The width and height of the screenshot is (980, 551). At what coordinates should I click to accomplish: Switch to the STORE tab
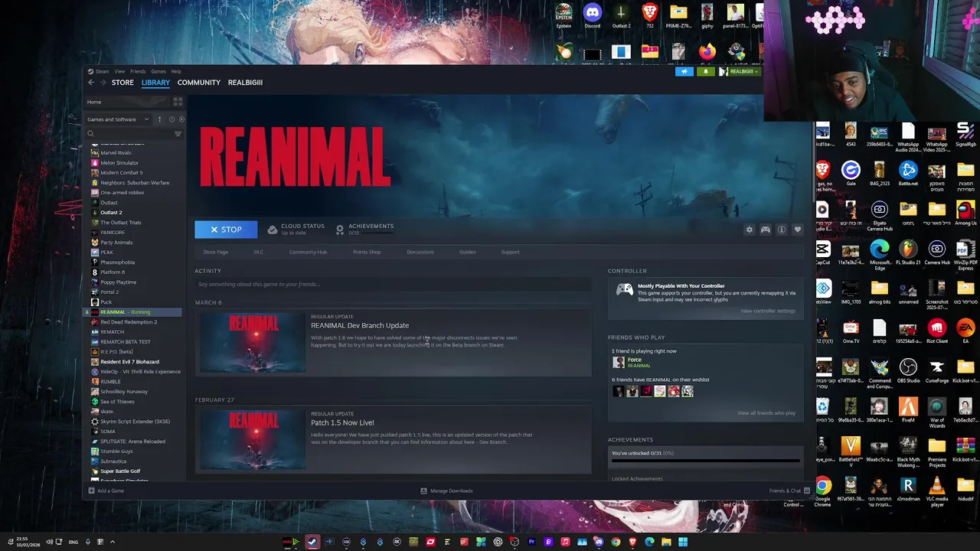tap(122, 83)
